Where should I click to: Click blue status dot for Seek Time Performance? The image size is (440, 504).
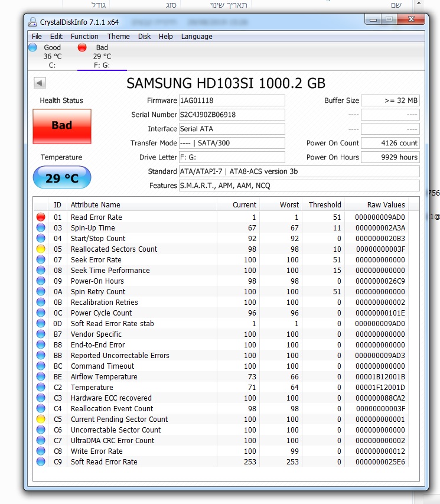pos(41,270)
